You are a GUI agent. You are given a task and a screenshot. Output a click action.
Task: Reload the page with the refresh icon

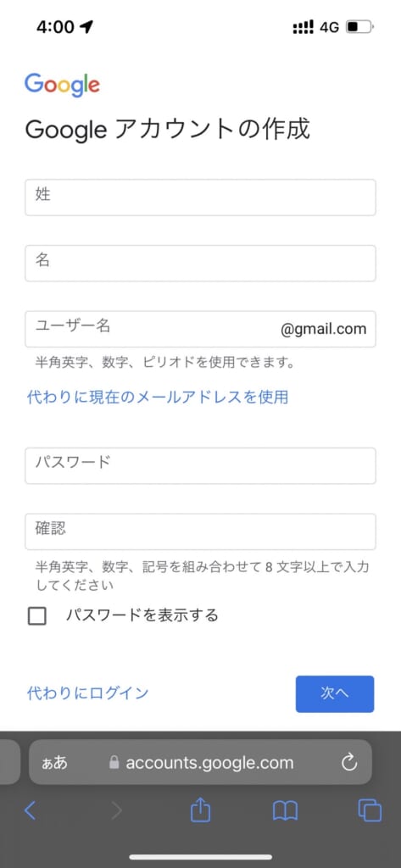point(349,763)
